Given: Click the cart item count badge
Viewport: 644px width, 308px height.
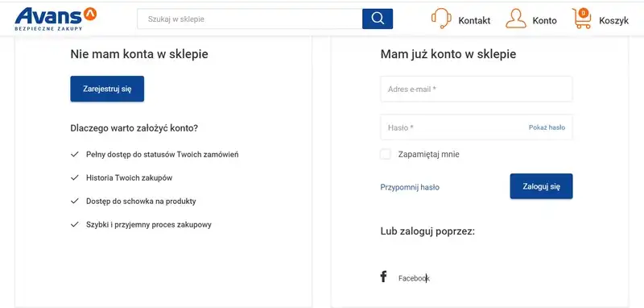Looking at the screenshot, I should [583, 13].
